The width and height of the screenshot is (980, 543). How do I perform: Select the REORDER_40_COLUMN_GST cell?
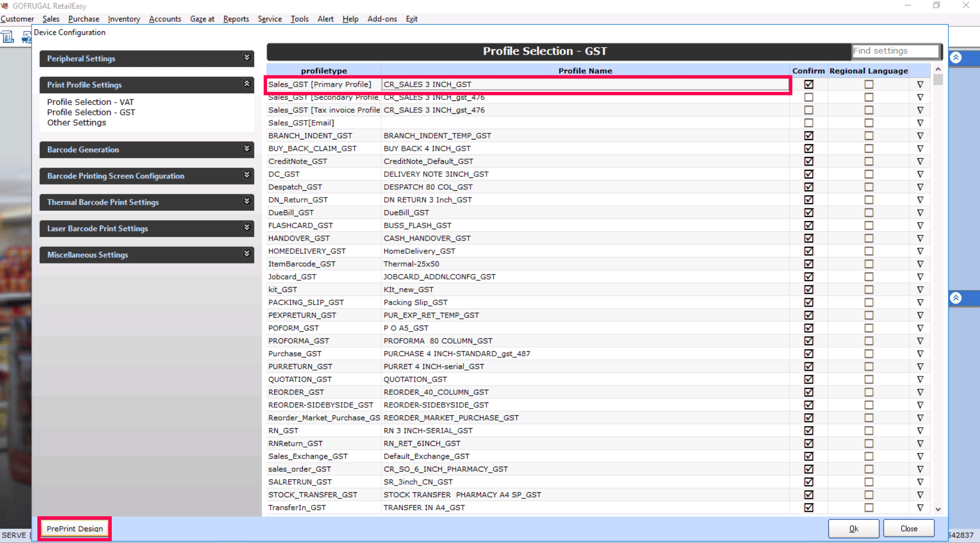[585, 392]
